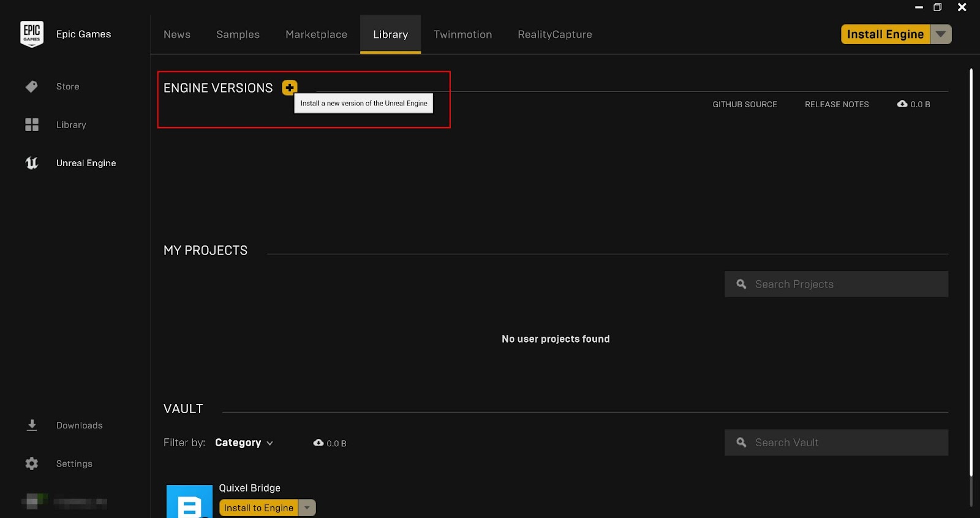Image resolution: width=980 pixels, height=518 pixels.
Task: Expand the Install to Engine dropdown arrow
Action: click(x=307, y=508)
